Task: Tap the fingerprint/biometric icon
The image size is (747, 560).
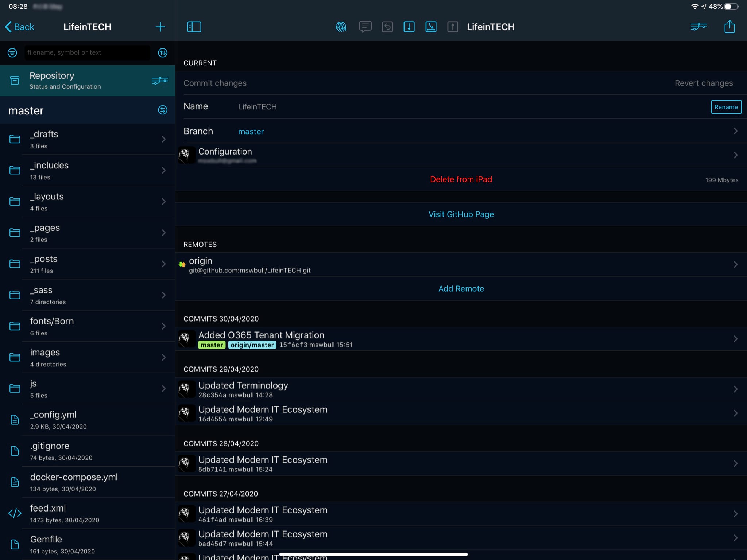Action: 341,27
